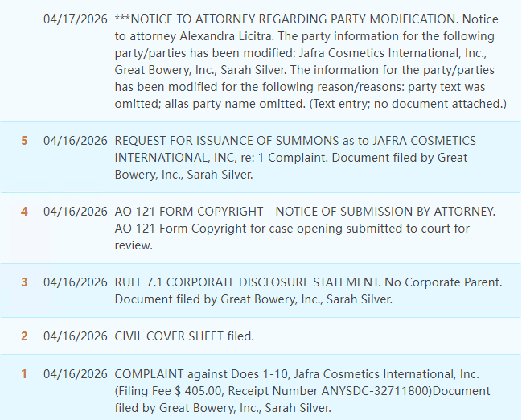Open docket entry number 5 link
The image size is (522, 420).
click(x=24, y=141)
